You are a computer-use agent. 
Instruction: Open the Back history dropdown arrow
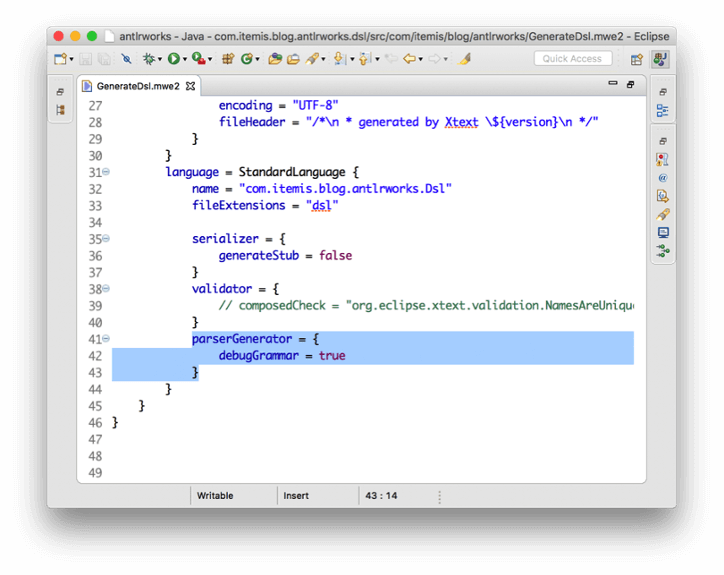[421, 59]
